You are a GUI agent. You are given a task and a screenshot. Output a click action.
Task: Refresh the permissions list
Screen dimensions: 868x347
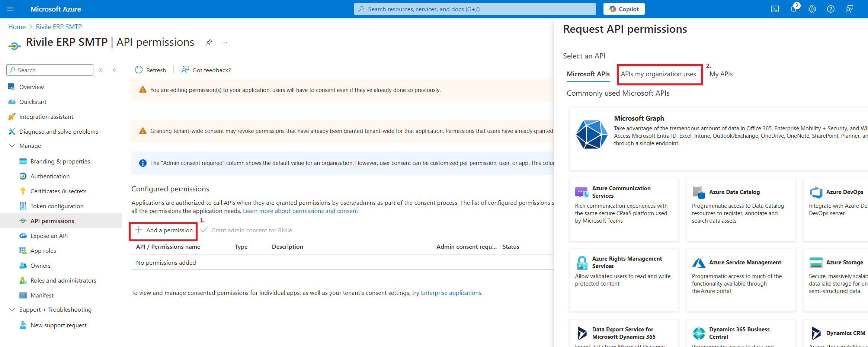pyautogui.click(x=150, y=70)
